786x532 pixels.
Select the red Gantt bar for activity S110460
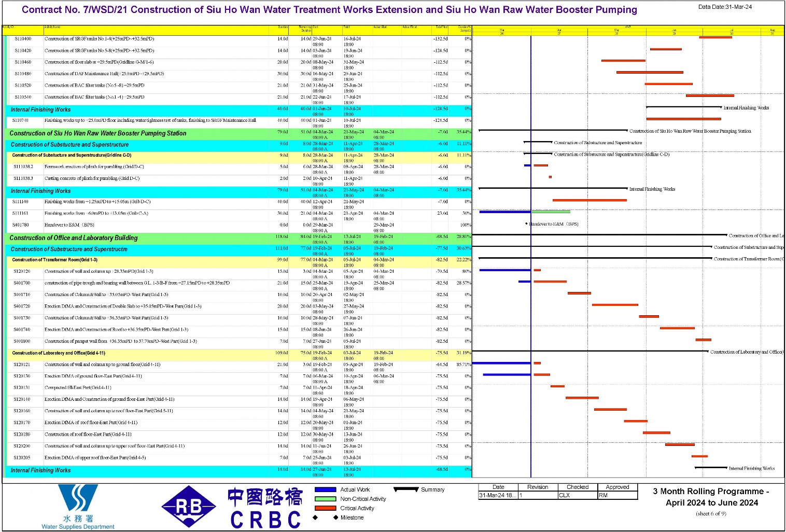point(623,61)
